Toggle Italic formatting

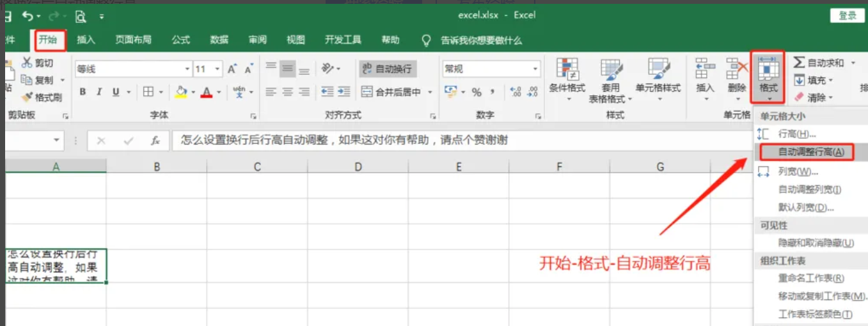99,92
